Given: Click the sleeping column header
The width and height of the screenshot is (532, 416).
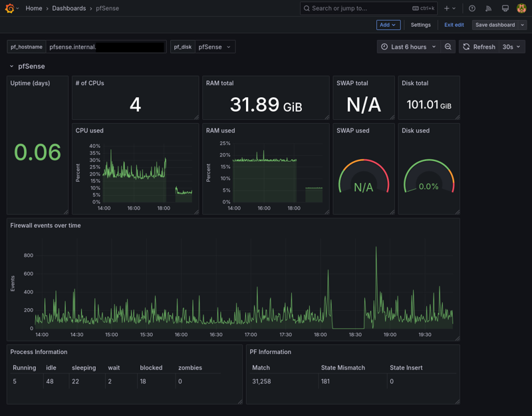Looking at the screenshot, I should [84, 368].
